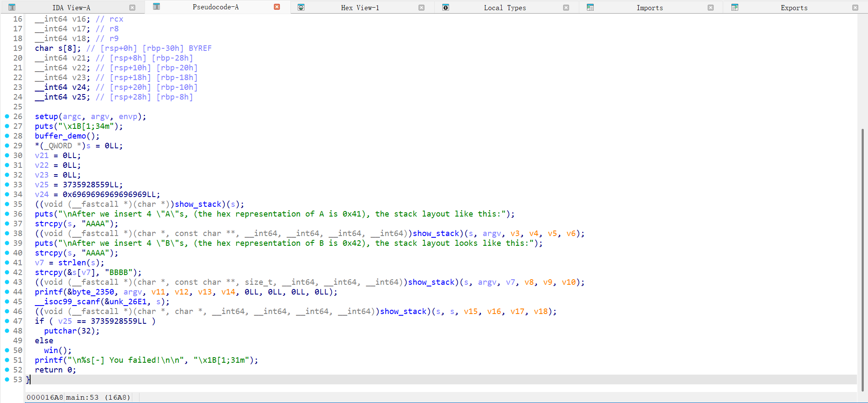Switch to the IDA View-A tab
Image resolution: width=868 pixels, height=403 pixels.
(71, 8)
